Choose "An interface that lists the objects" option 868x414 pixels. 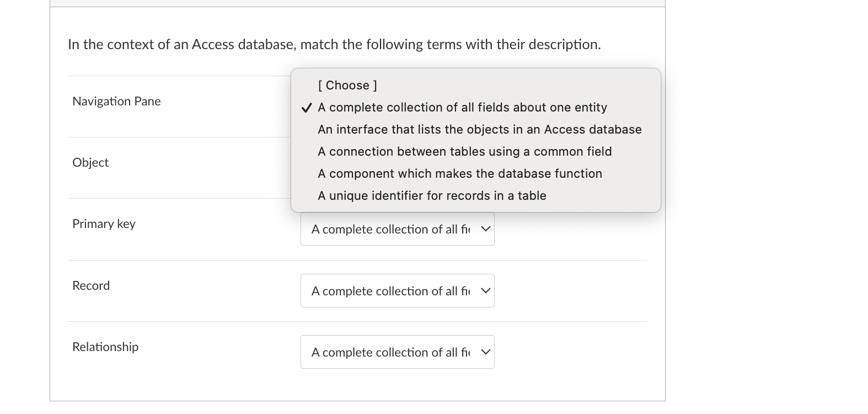(479, 129)
